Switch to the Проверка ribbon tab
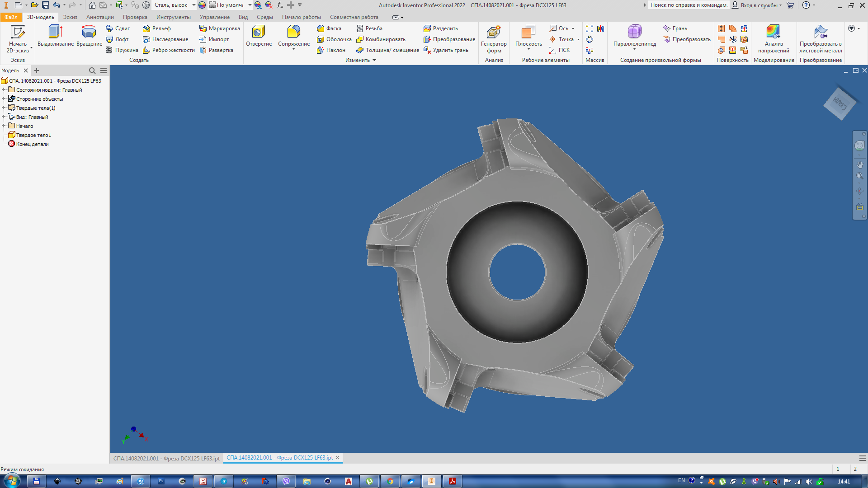The height and width of the screenshot is (488, 868). (x=135, y=17)
